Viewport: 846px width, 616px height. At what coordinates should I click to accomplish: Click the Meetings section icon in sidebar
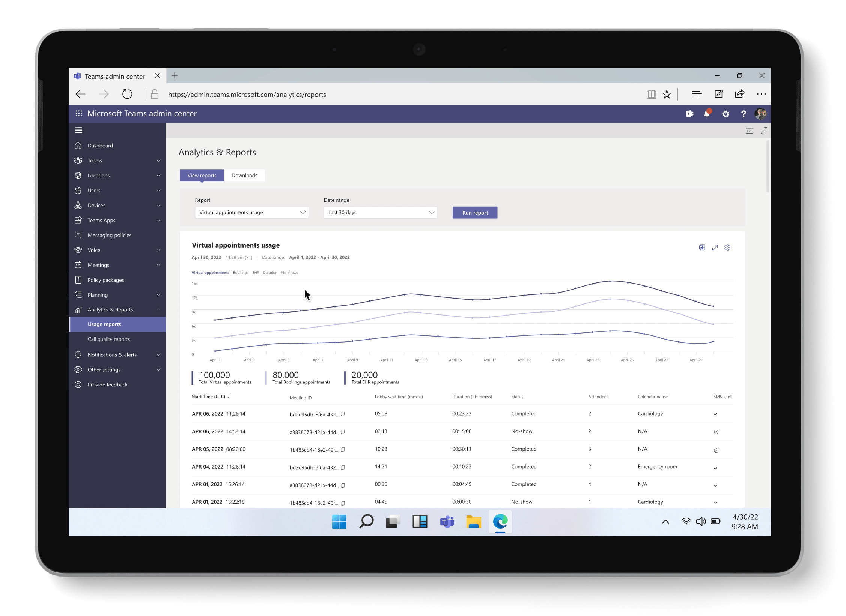pyautogui.click(x=78, y=264)
